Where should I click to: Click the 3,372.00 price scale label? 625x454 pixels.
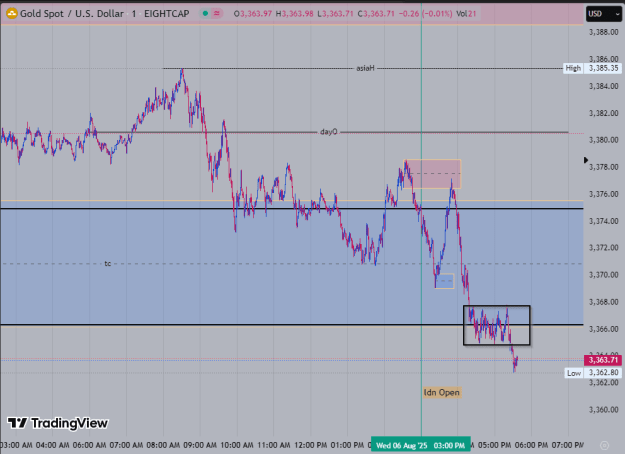603,248
